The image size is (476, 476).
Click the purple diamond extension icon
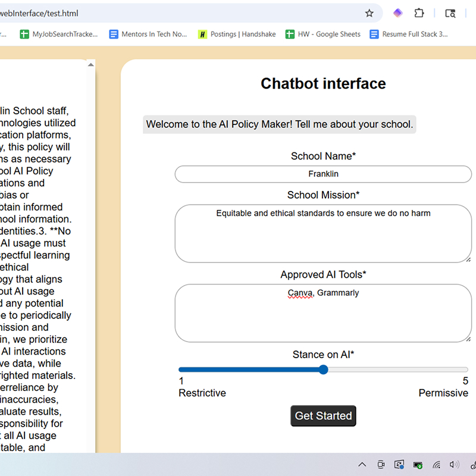click(x=397, y=12)
